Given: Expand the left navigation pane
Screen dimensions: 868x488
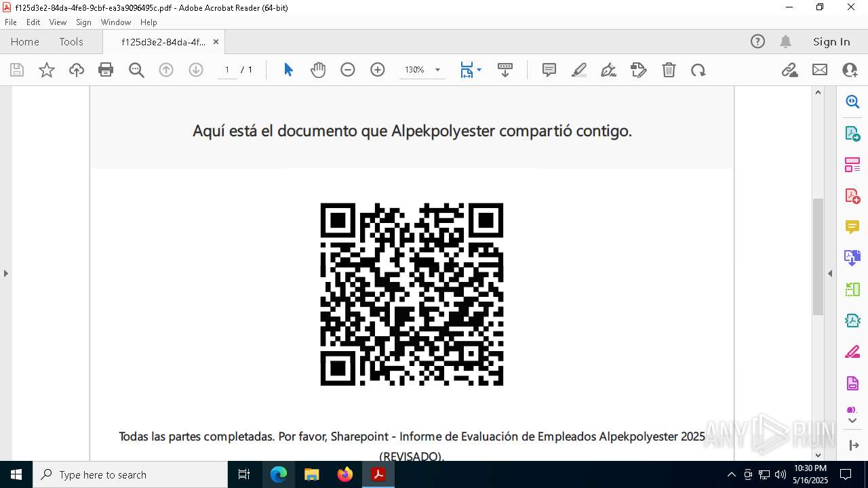Looking at the screenshot, I should (5, 273).
